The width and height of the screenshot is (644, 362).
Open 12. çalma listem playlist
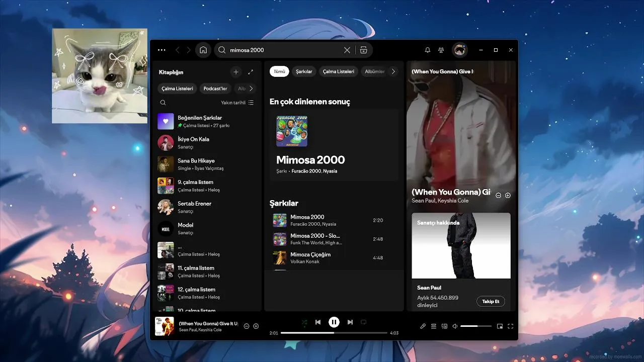(206, 293)
